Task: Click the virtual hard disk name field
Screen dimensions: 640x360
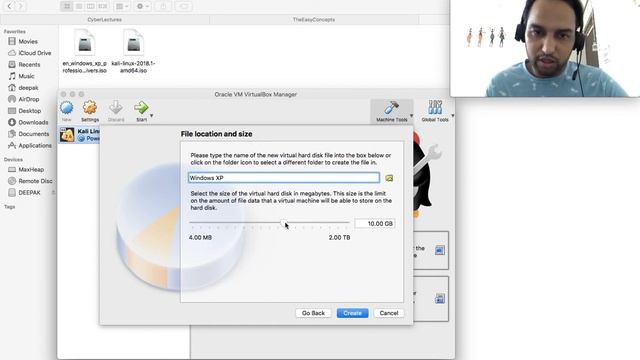Action: click(x=284, y=178)
